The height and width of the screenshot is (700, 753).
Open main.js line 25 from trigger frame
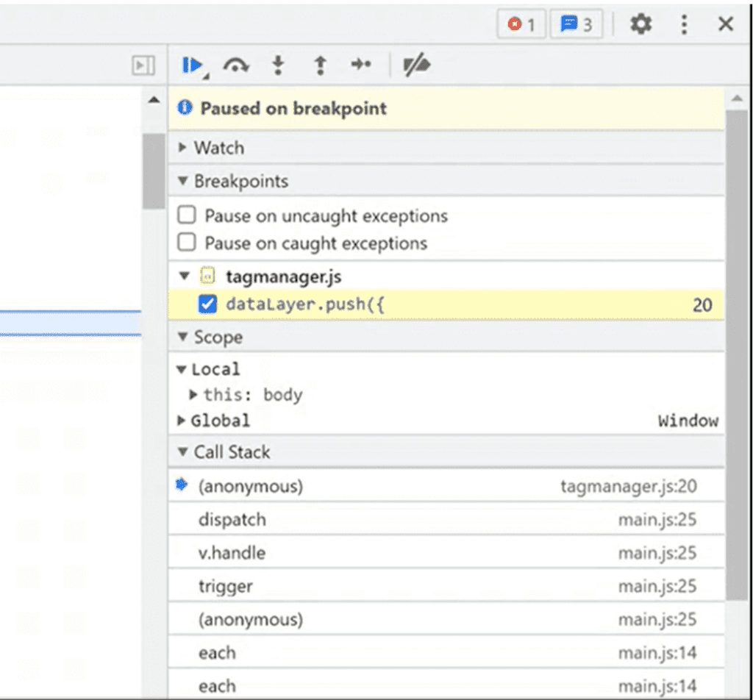tap(657, 585)
